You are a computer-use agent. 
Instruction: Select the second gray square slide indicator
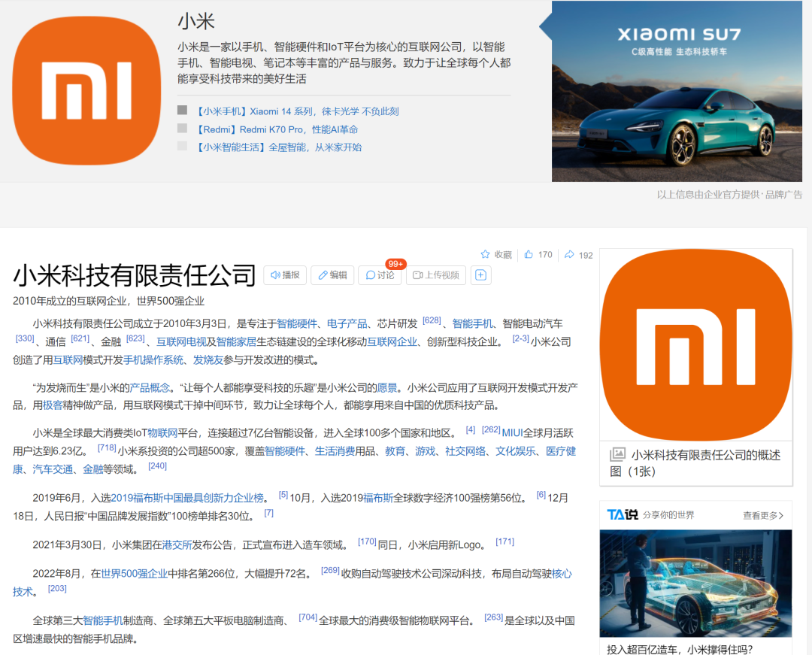[x=182, y=128]
